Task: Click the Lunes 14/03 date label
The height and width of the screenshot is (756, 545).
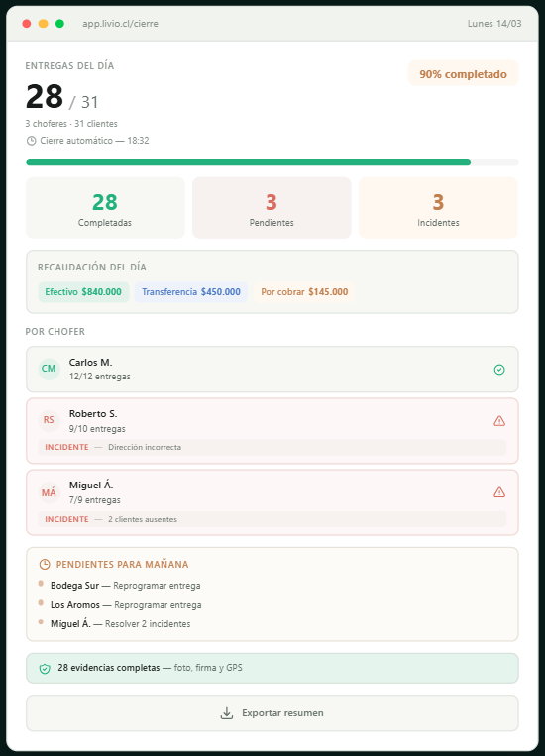Action: click(494, 24)
